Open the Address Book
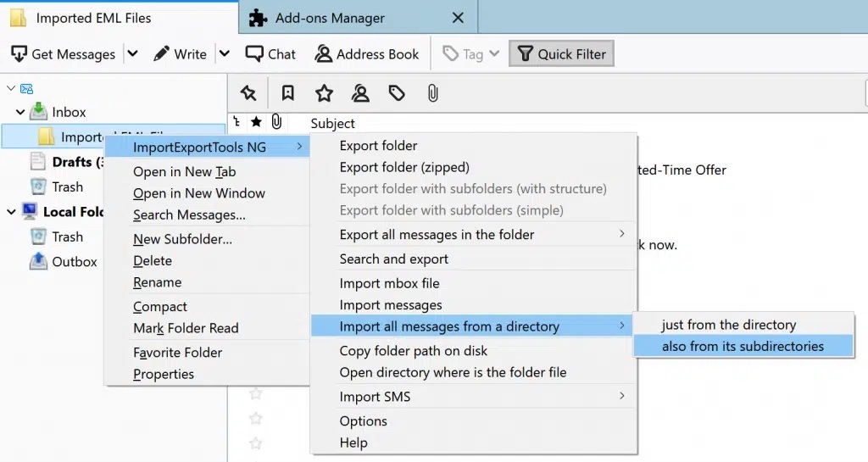 click(367, 54)
